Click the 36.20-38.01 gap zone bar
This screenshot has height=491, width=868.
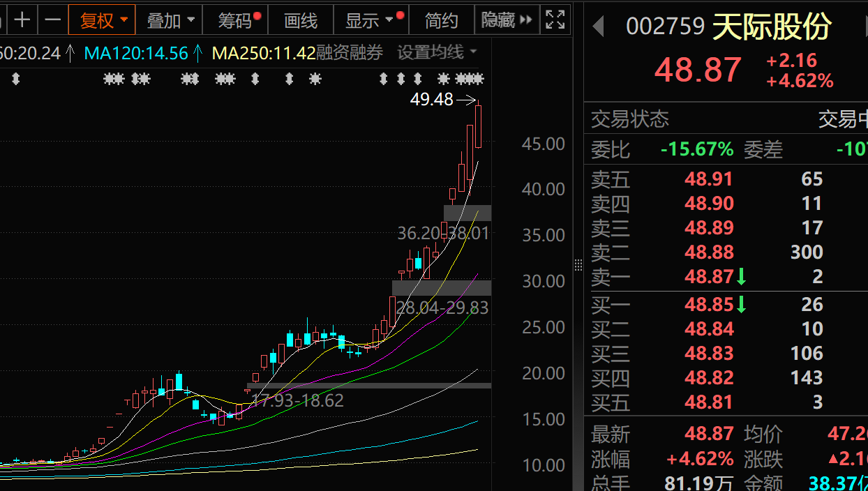[x=467, y=213]
